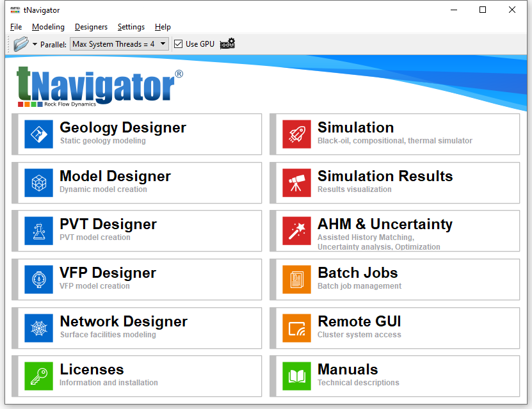Click the Model Designer cube icon
Screen dimensions: 532x409
(x=38, y=183)
